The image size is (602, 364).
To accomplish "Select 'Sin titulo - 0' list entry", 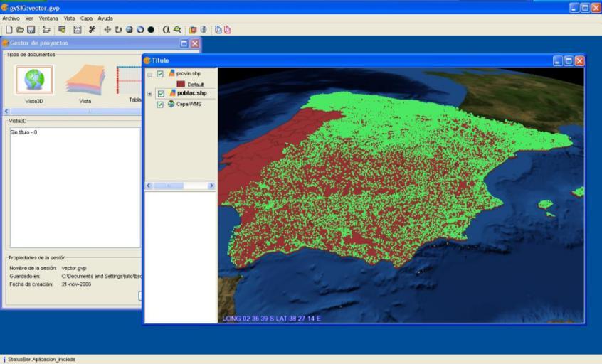I will (x=23, y=132).
